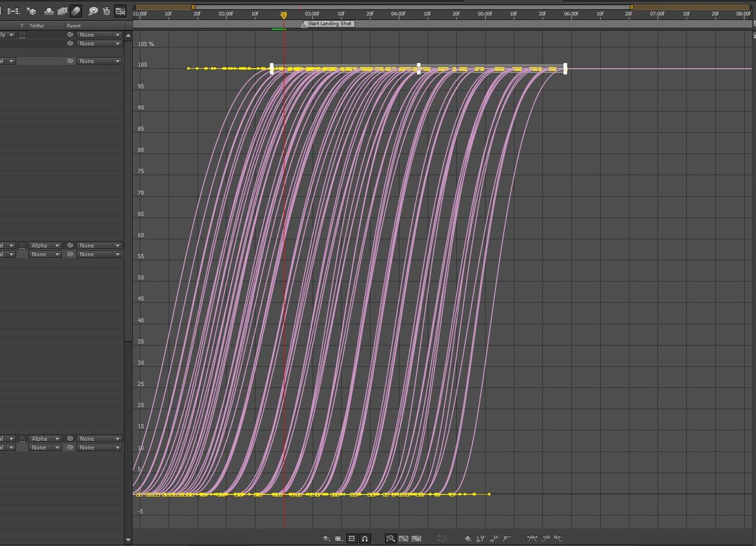Click the TrkMat column header
The image size is (756, 546).
[x=37, y=25]
